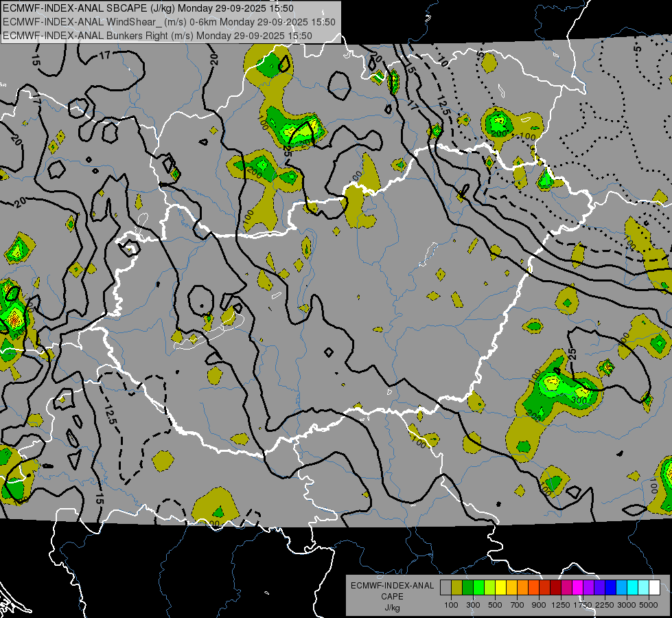
Task: Select the olive swatch above 100
Action: pyautogui.click(x=457, y=587)
